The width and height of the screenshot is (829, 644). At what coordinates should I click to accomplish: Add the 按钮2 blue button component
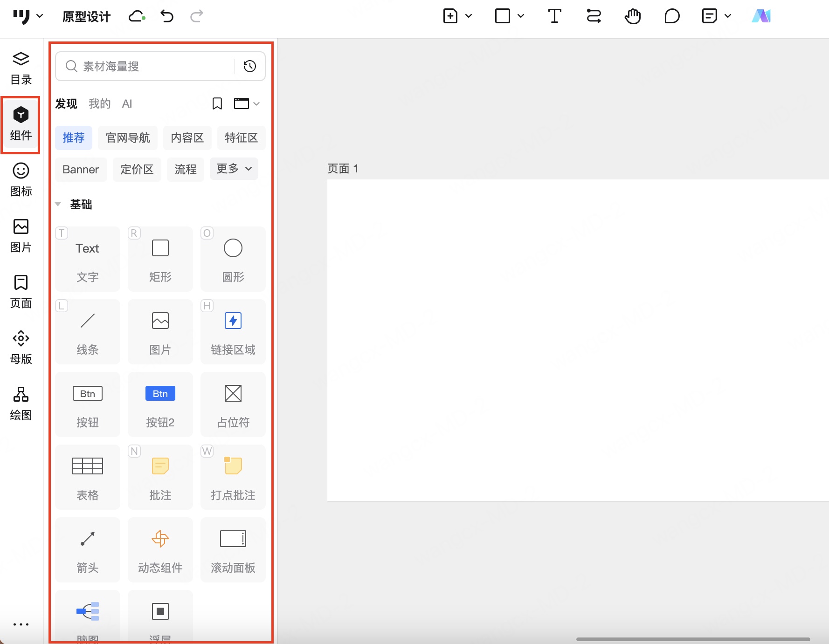160,404
